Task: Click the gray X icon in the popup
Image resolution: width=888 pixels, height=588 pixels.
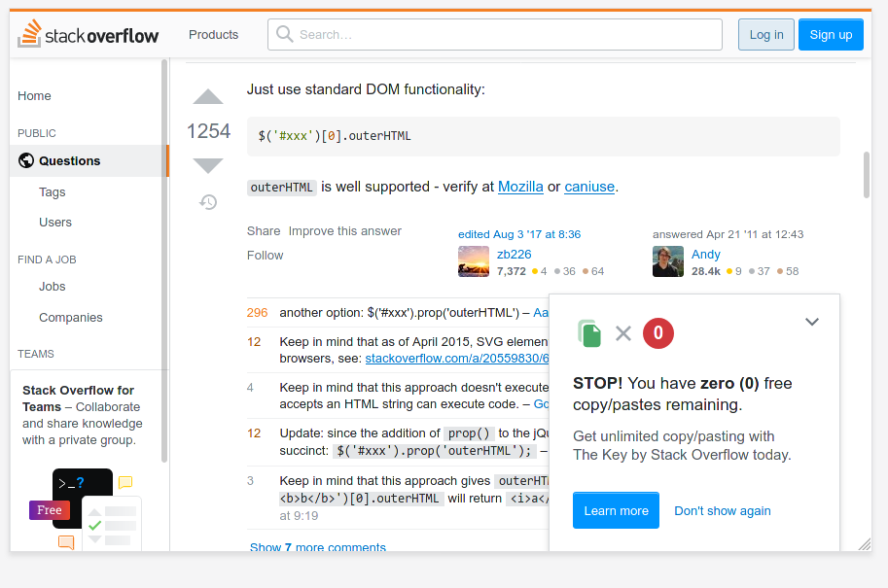Action: 622,333
